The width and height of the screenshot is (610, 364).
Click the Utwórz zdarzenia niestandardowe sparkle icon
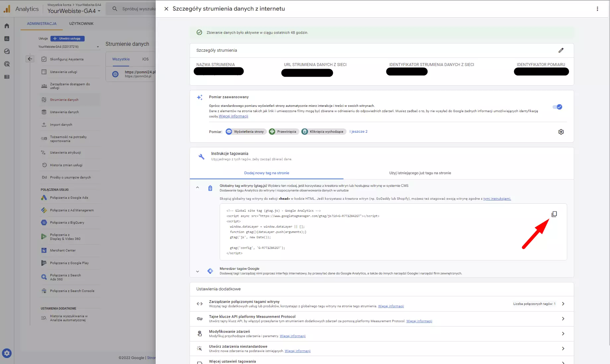pyautogui.click(x=199, y=348)
